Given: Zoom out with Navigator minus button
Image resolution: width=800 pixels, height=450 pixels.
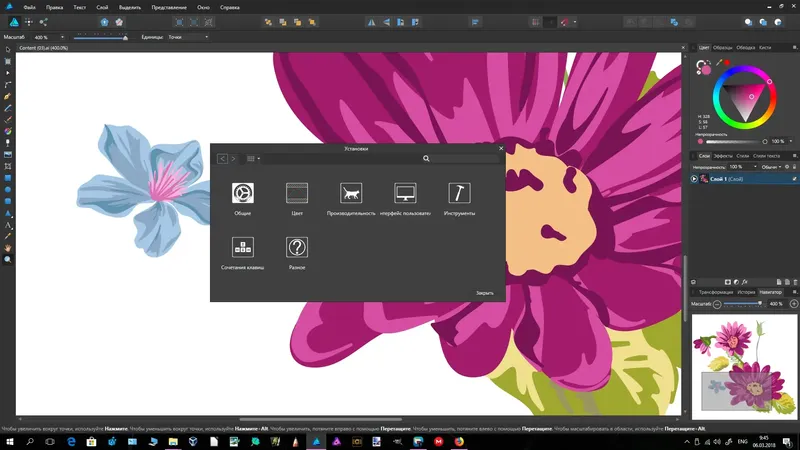Looking at the screenshot, I should 717,304.
